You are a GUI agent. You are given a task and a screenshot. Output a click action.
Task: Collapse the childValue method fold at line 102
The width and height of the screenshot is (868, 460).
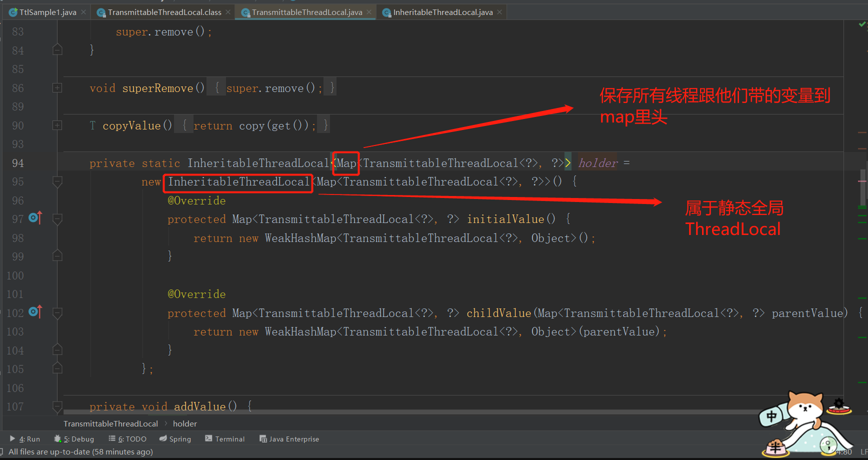coord(57,313)
